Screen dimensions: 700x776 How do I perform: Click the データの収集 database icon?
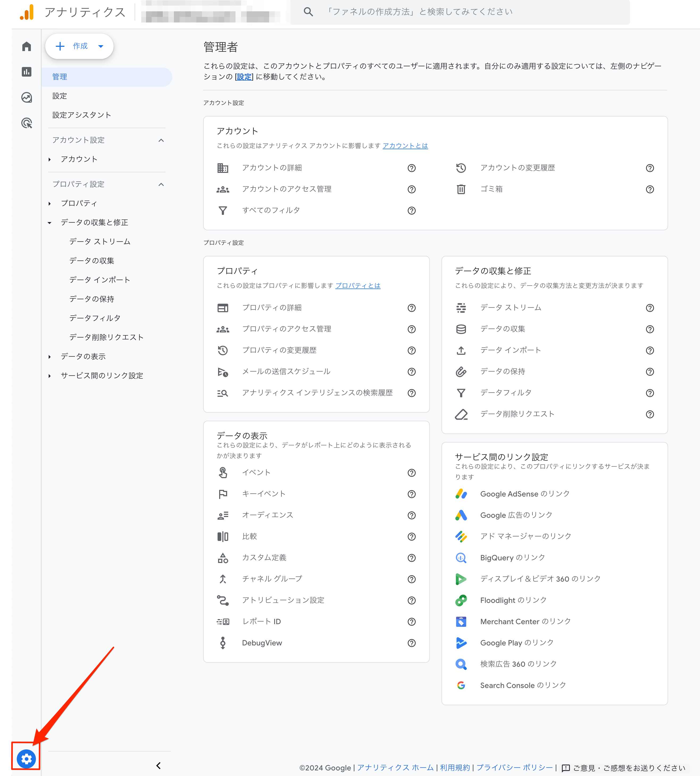(461, 329)
